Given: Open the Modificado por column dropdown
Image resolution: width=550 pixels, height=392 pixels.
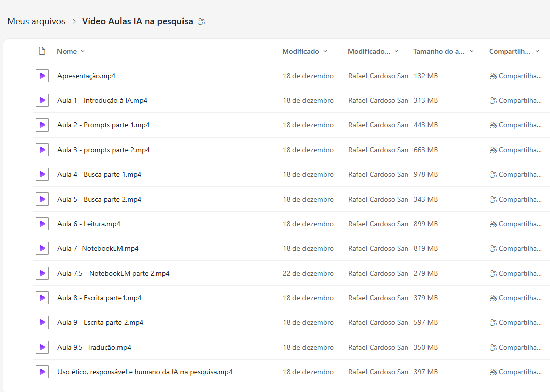Looking at the screenshot, I should 373,51.
